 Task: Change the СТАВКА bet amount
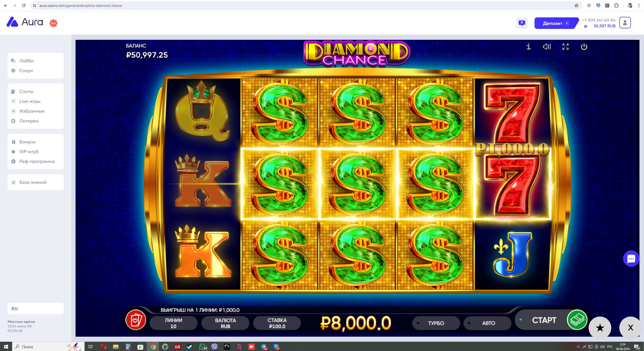click(x=277, y=323)
